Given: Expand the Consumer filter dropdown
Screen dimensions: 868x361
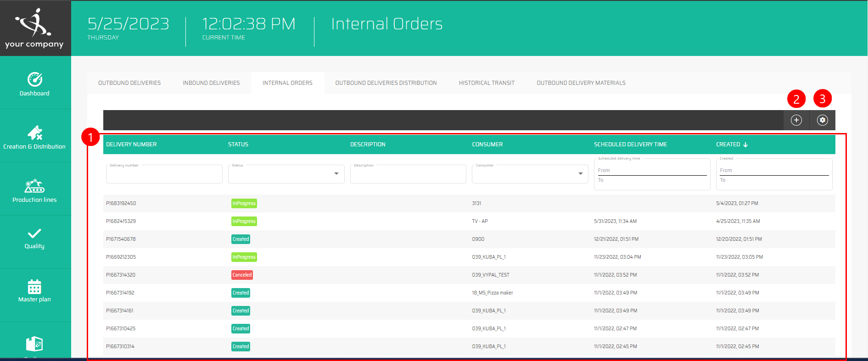Looking at the screenshot, I should point(580,174).
